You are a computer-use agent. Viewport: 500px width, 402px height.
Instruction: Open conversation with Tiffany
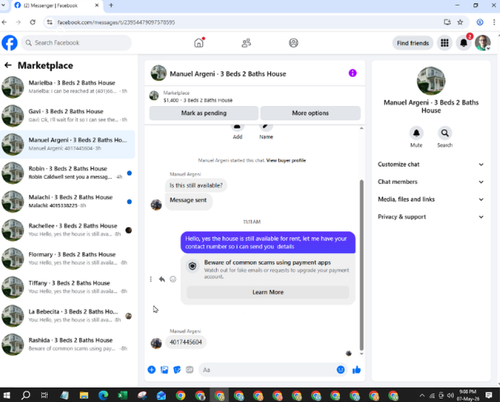68,287
